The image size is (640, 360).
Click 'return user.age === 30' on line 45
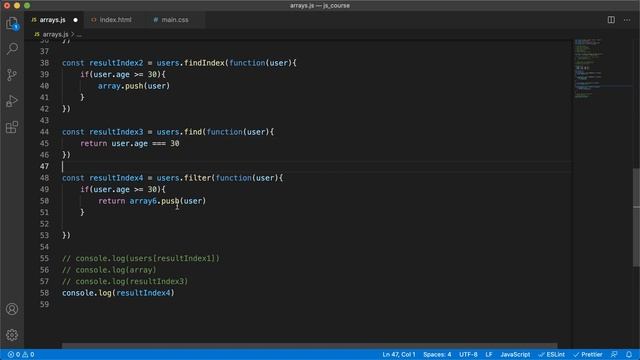[130, 143]
